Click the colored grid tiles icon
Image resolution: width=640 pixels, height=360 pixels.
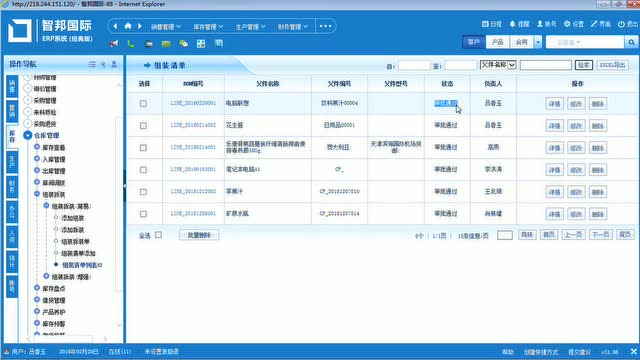(201, 44)
